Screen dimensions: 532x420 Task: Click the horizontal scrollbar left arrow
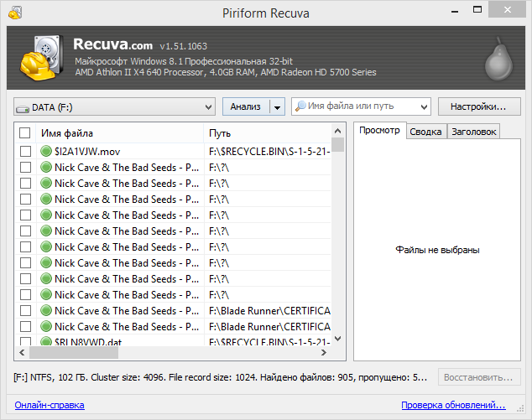tap(22, 353)
